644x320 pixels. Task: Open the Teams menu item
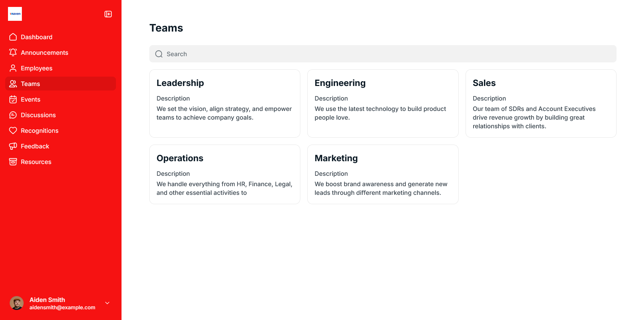pos(31,84)
